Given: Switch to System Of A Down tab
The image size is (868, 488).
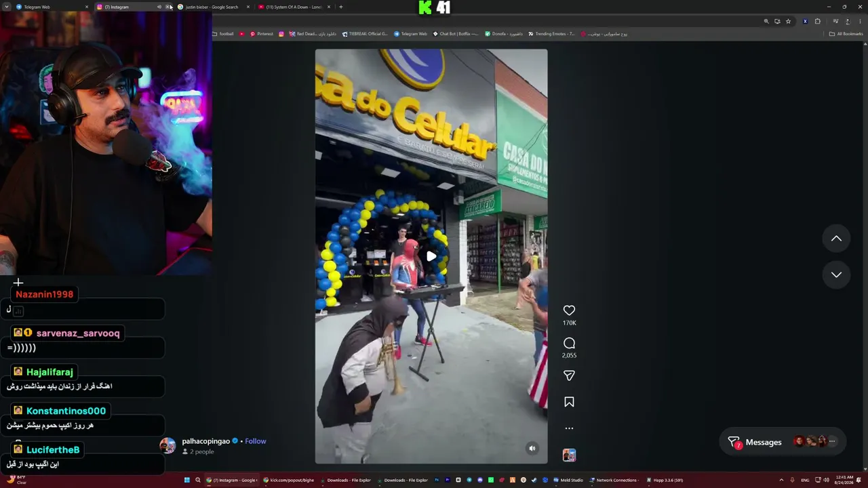Looking at the screenshot, I should (294, 7).
